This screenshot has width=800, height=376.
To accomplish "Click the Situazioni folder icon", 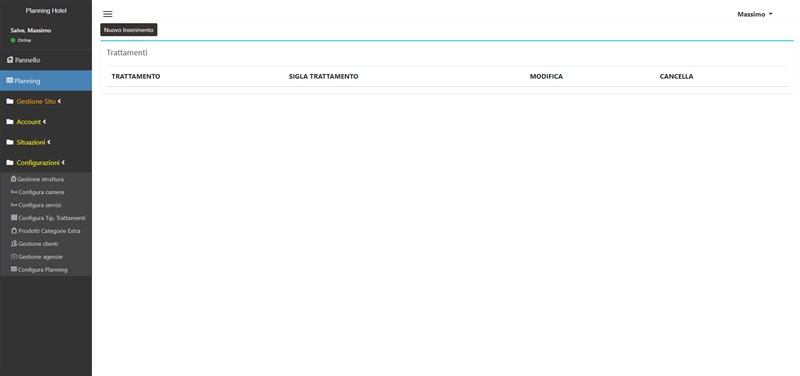I will point(10,142).
